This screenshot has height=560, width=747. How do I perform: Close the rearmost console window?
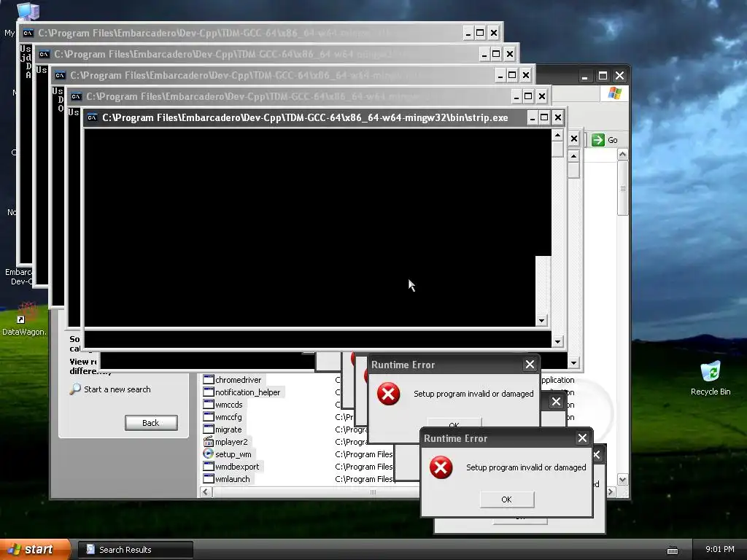494,33
